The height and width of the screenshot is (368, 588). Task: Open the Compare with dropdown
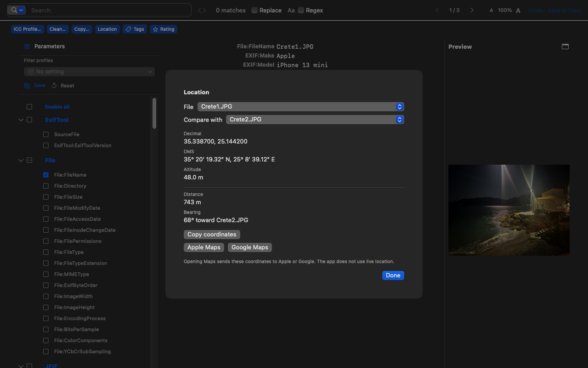click(315, 120)
